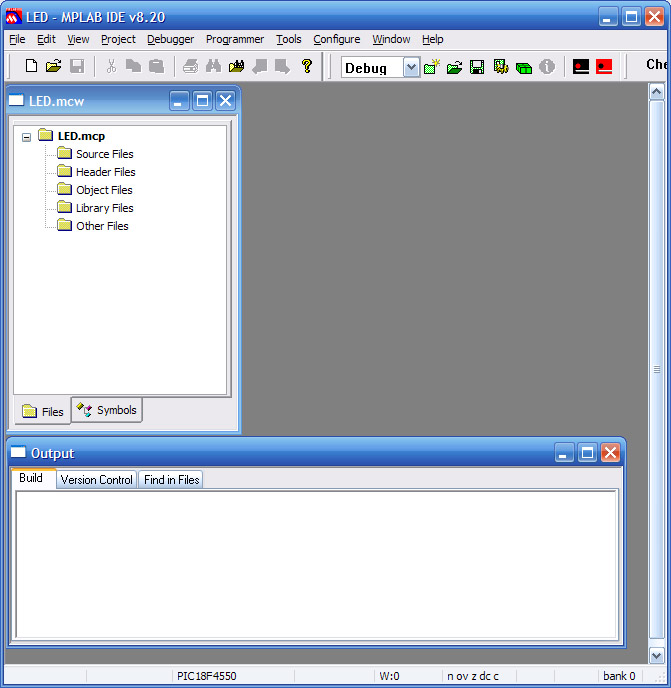Image resolution: width=671 pixels, height=688 pixels.
Task: Click the Print toolbar icon
Action: coord(190,66)
